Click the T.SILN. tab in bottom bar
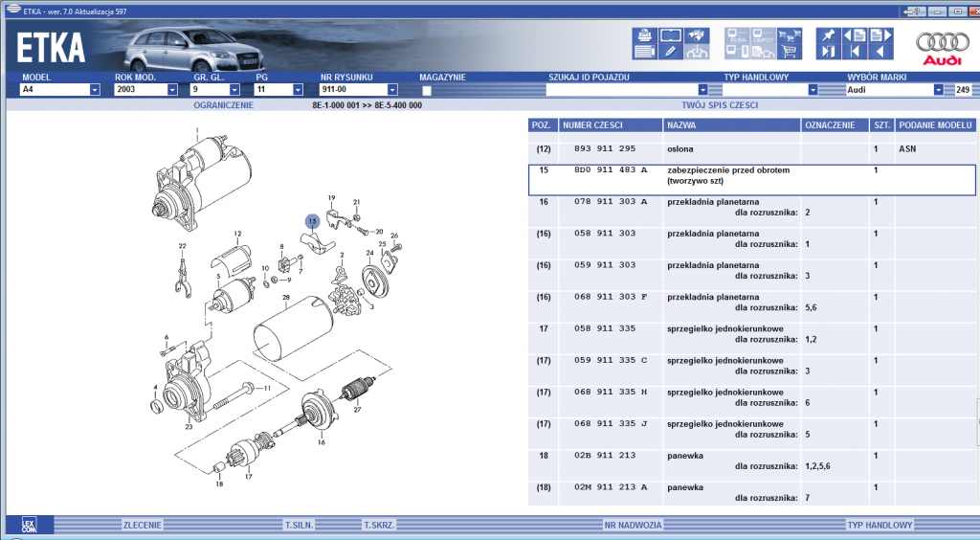Image resolution: width=980 pixels, height=540 pixels. (x=299, y=525)
